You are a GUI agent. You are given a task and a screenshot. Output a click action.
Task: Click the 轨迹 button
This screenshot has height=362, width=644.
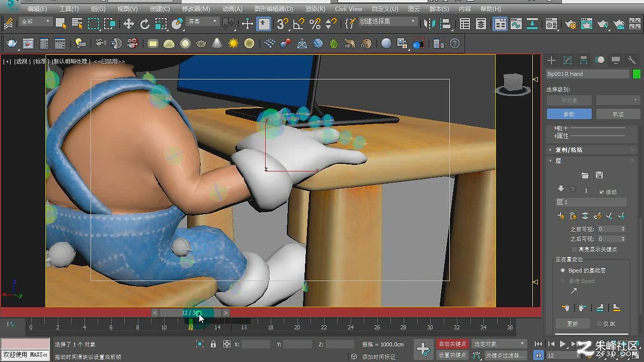618,114
